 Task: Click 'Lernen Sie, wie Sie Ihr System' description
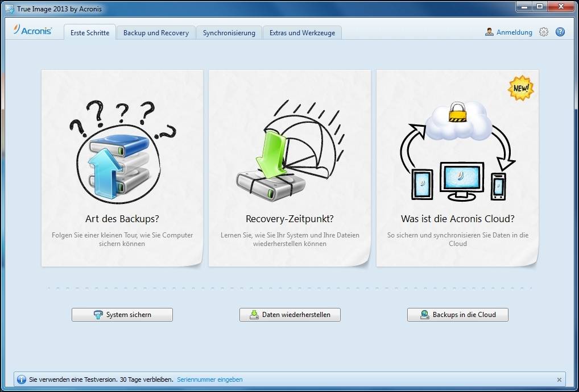[x=290, y=239]
